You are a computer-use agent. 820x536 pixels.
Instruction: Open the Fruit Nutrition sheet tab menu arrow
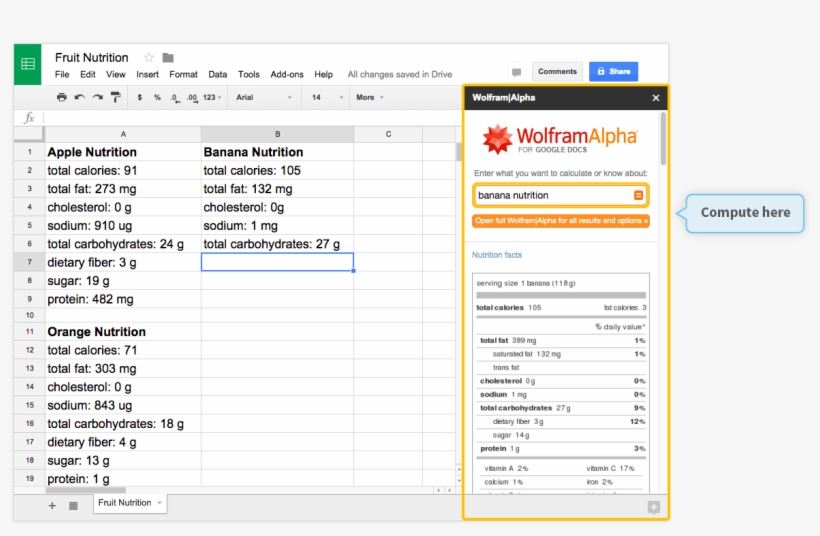point(160,503)
